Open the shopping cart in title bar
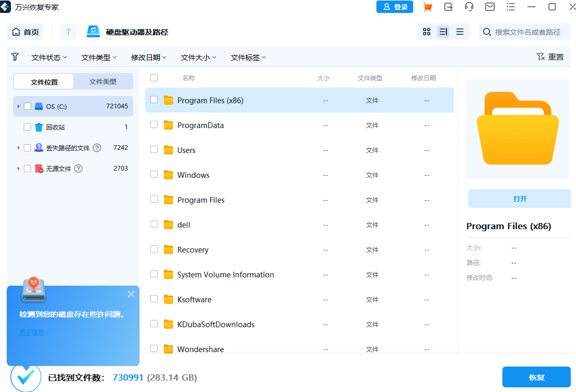Viewport: 576px width, 392px height. coord(427,7)
